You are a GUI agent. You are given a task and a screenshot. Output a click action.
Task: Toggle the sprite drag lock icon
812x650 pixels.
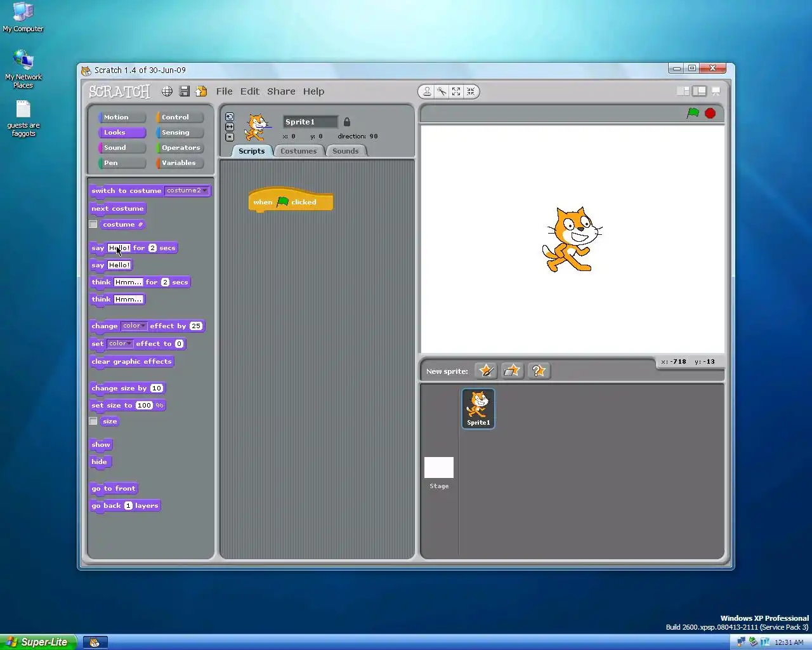point(347,122)
